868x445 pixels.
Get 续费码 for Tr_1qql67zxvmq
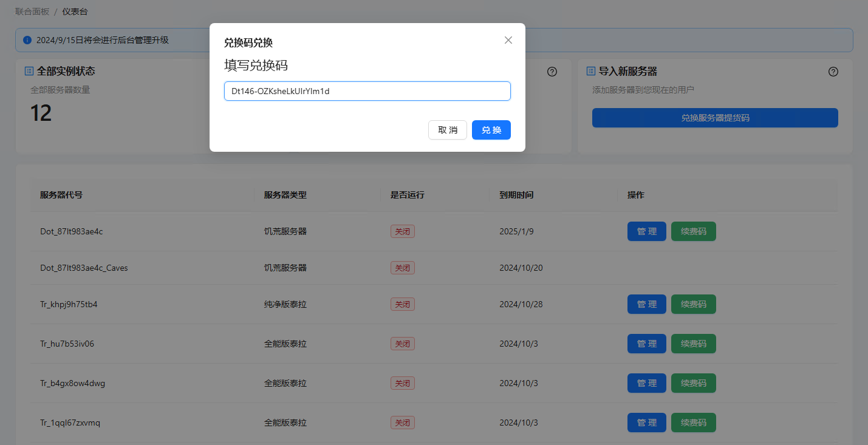coord(694,423)
